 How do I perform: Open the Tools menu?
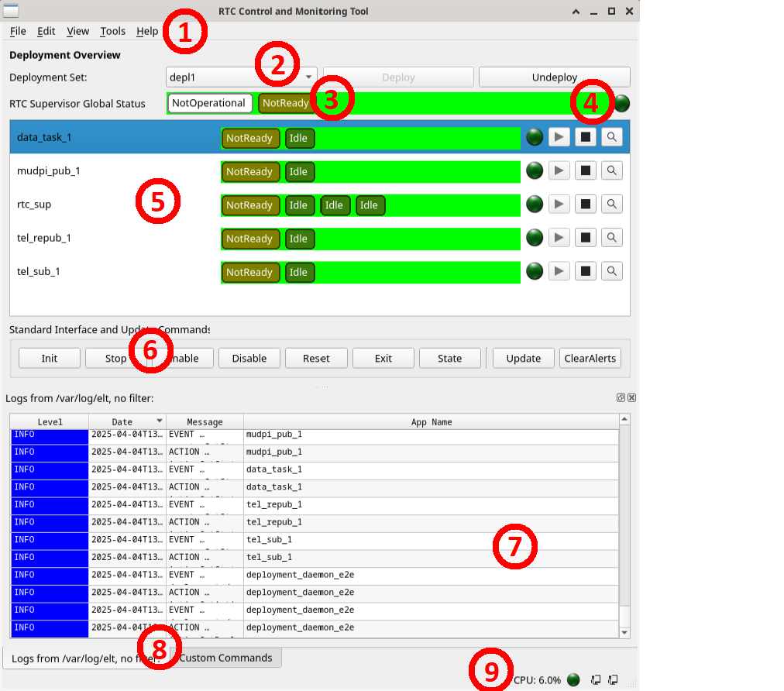112,31
